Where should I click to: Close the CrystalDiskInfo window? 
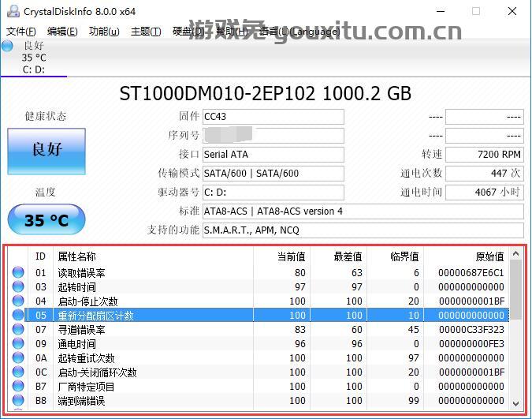pyautogui.click(x=512, y=11)
